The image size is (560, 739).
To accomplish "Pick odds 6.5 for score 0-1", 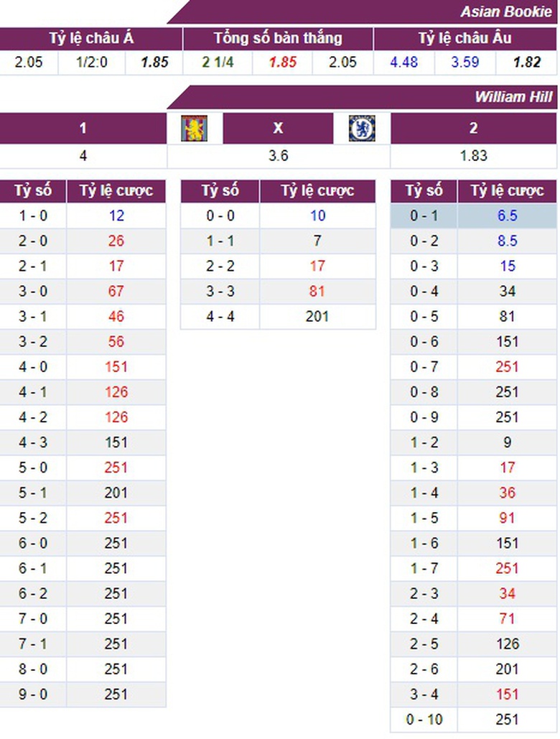I will [x=507, y=215].
